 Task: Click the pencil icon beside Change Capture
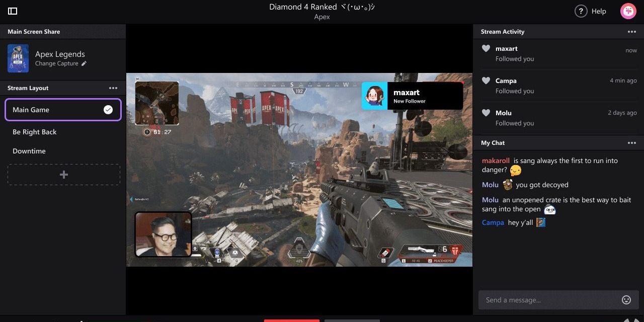tap(84, 64)
